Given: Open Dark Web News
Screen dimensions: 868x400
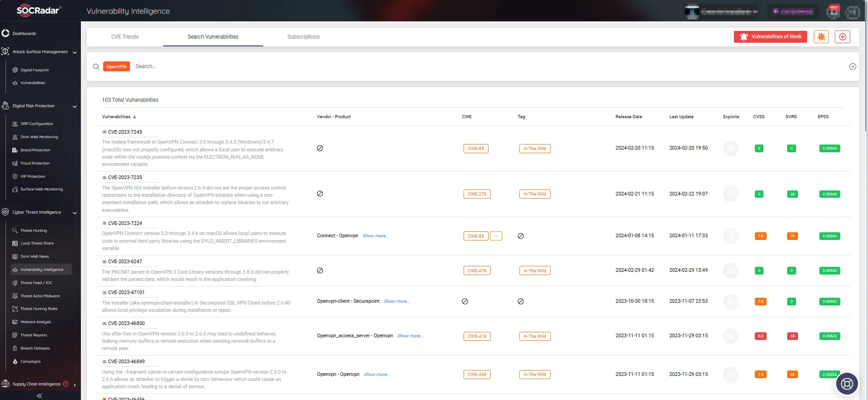Looking at the screenshot, I should [x=35, y=256].
